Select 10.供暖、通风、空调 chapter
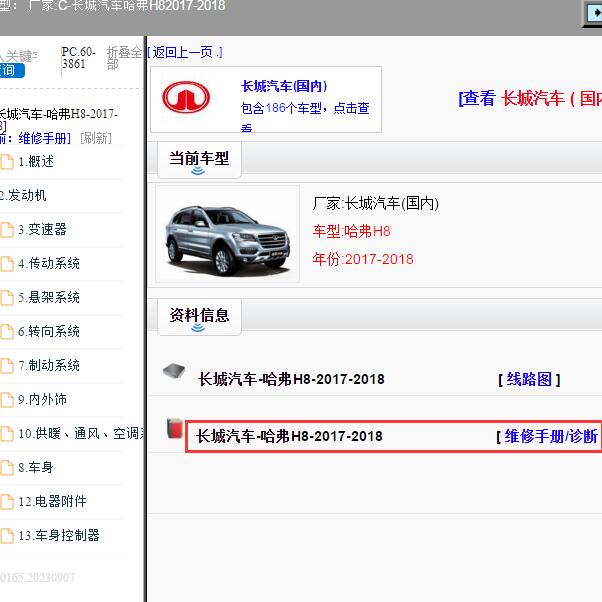602x602 pixels. (81, 434)
